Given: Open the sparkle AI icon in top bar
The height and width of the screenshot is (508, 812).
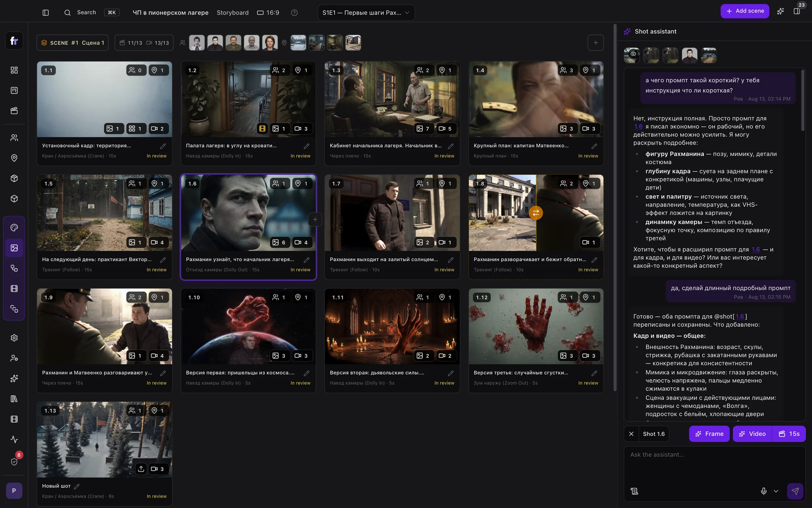Looking at the screenshot, I should click(780, 11).
